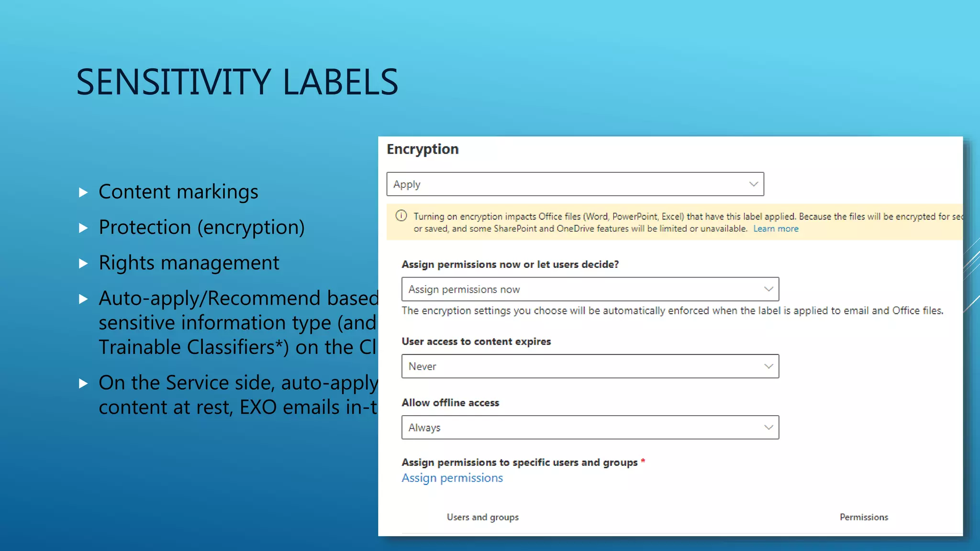
Task: Click chevron in the Always dropdown
Action: pyautogui.click(x=768, y=428)
